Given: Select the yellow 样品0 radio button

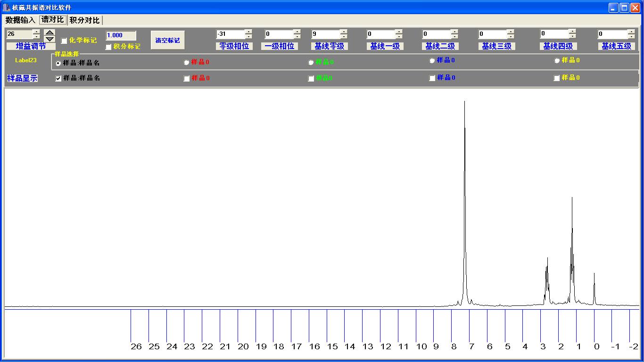Looking at the screenshot, I should (557, 60).
